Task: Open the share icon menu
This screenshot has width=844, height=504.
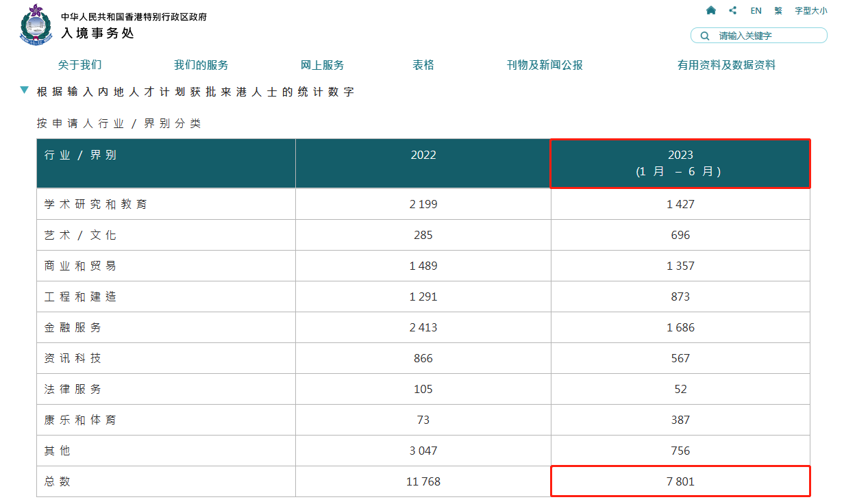Action: coord(733,10)
